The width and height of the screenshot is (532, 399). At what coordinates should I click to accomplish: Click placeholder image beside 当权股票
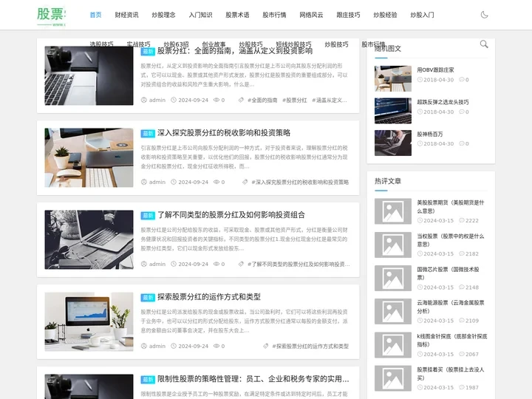click(x=393, y=245)
